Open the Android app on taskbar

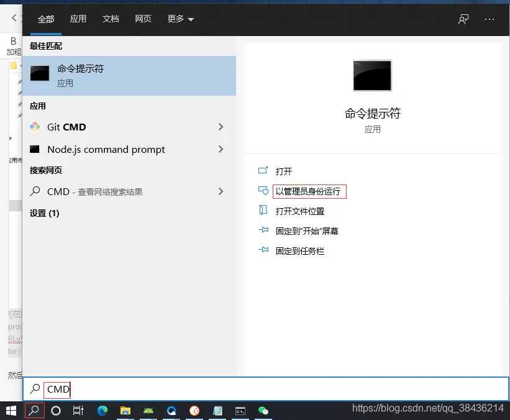(148, 411)
